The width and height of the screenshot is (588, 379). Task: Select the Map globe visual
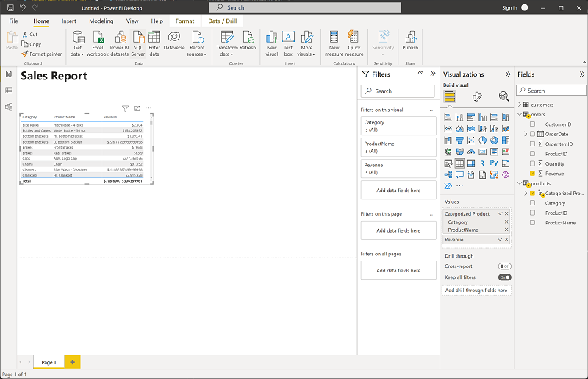448,152
